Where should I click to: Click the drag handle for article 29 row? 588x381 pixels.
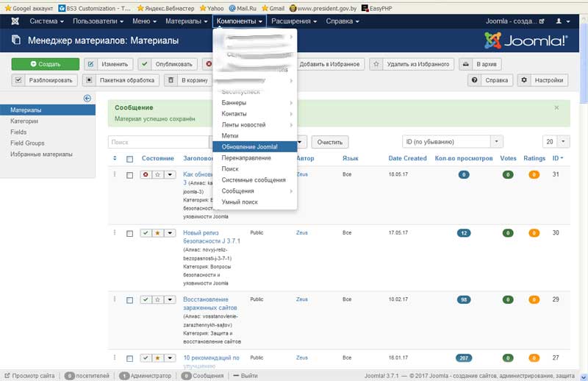point(115,299)
